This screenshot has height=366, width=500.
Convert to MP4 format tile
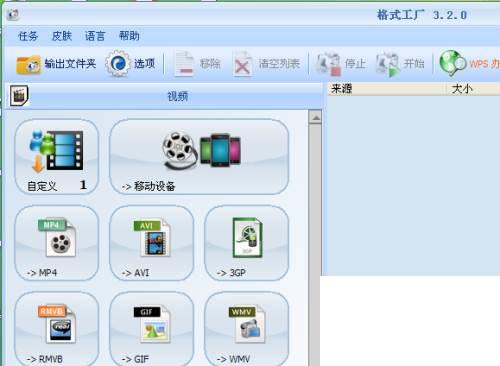[x=57, y=243]
